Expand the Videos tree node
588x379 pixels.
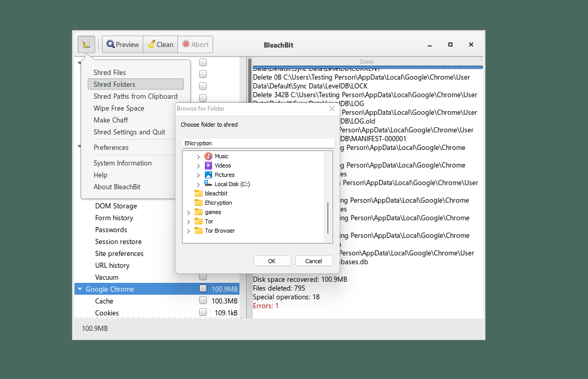[x=199, y=166]
